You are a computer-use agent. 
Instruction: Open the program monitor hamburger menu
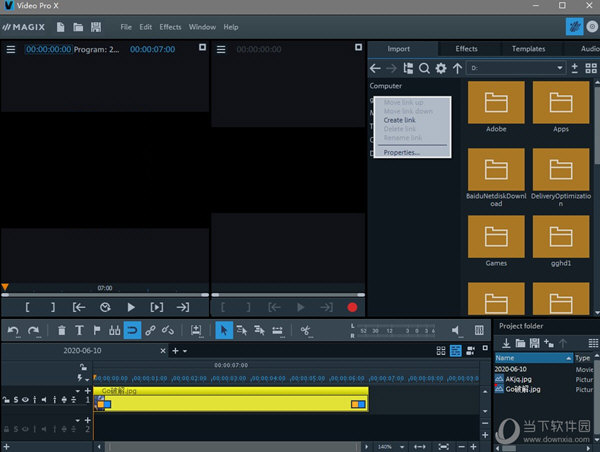pyautogui.click(x=11, y=49)
